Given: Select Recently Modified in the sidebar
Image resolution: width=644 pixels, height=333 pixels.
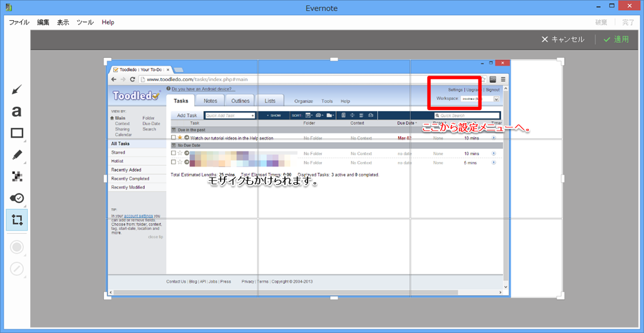Looking at the screenshot, I should pyautogui.click(x=128, y=187).
